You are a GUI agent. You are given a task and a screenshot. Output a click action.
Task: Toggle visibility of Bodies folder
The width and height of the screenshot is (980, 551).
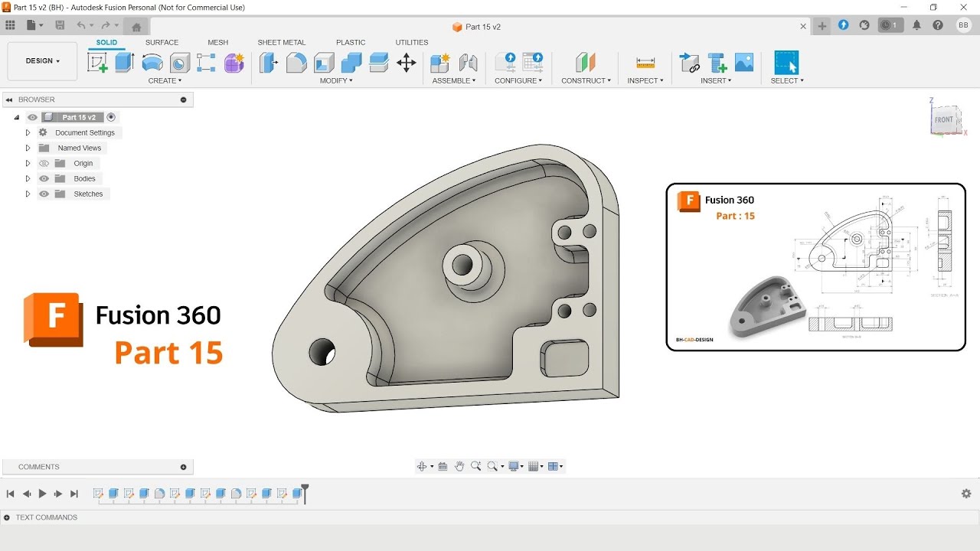(44, 178)
